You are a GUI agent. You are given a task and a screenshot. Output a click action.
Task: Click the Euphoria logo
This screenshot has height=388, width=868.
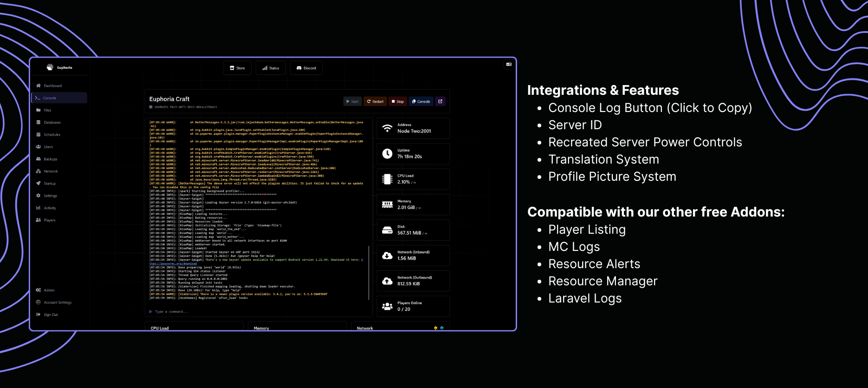[59, 67]
